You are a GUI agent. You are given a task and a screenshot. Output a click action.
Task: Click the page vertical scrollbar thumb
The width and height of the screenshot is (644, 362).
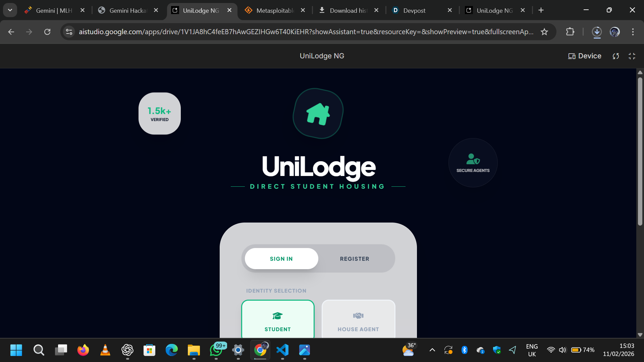[x=640, y=151]
